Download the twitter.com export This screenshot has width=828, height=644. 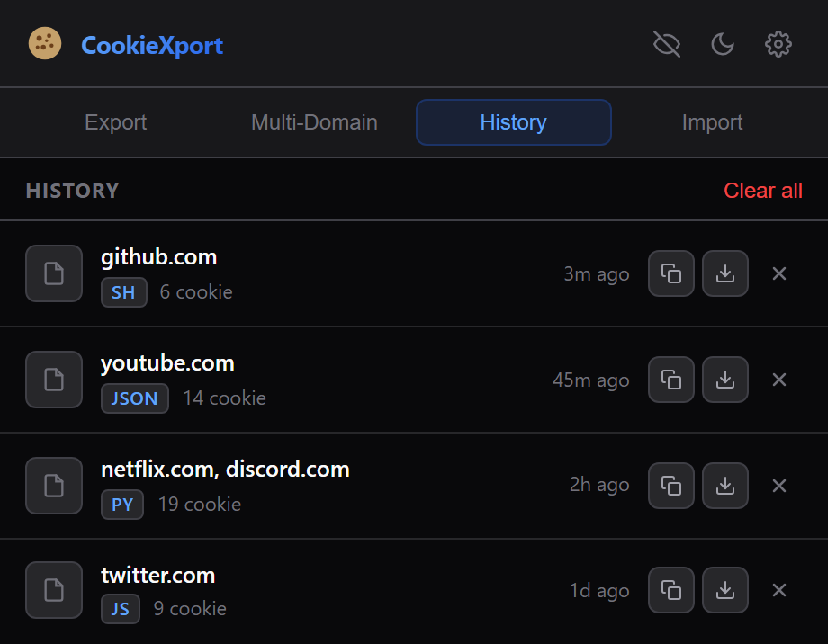[x=725, y=590]
